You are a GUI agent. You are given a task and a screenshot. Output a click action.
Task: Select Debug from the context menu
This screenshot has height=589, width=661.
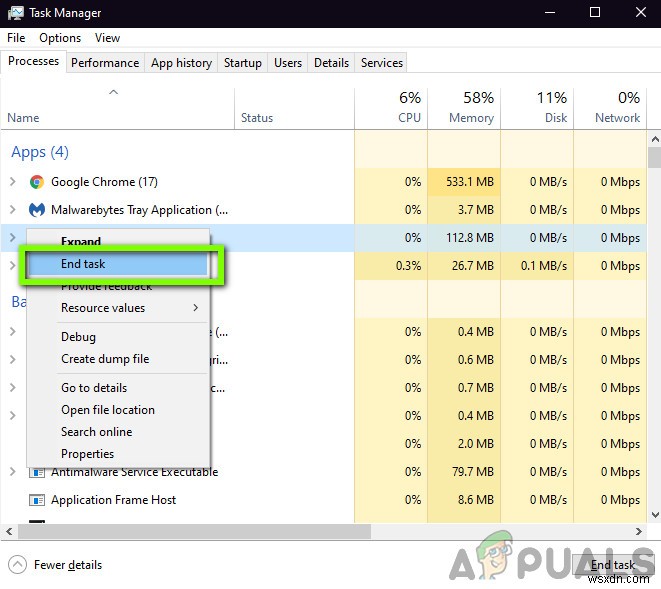(118, 337)
